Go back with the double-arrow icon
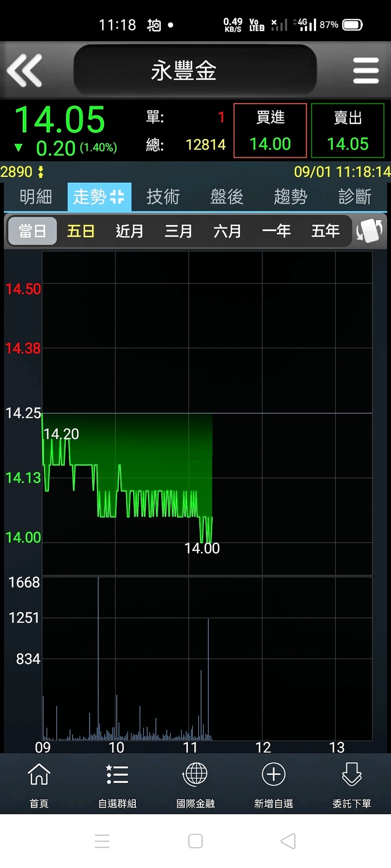391x868 pixels. tap(24, 71)
